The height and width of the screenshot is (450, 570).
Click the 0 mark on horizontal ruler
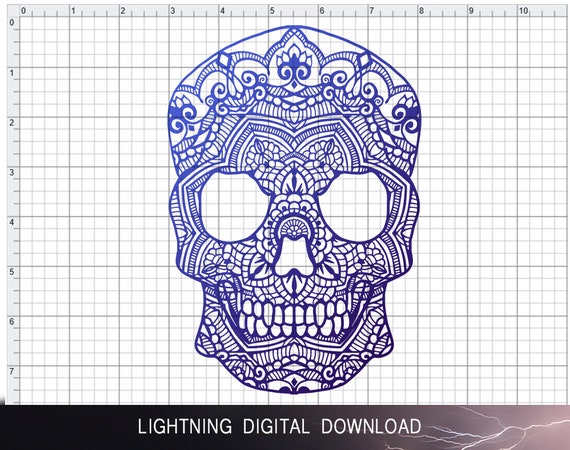tap(23, 11)
